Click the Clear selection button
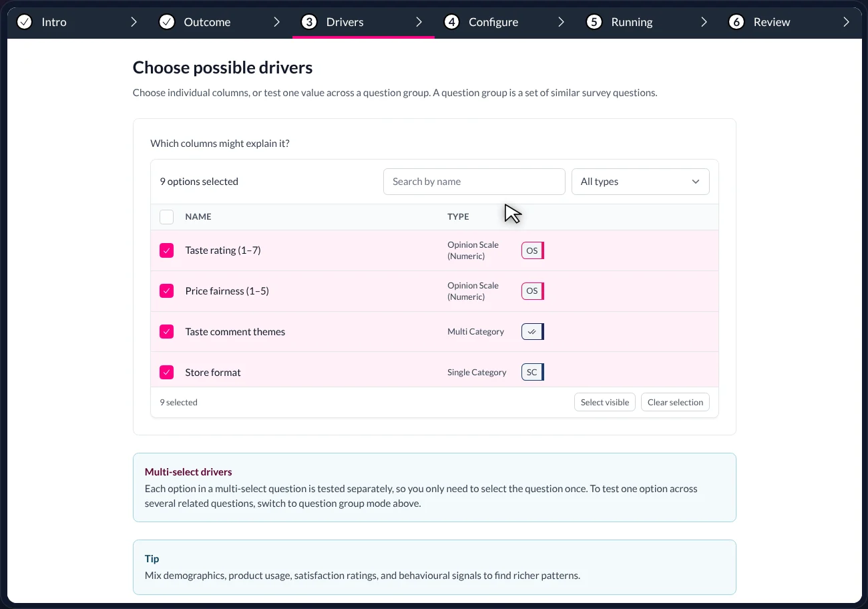This screenshot has width=868, height=609. (x=675, y=402)
